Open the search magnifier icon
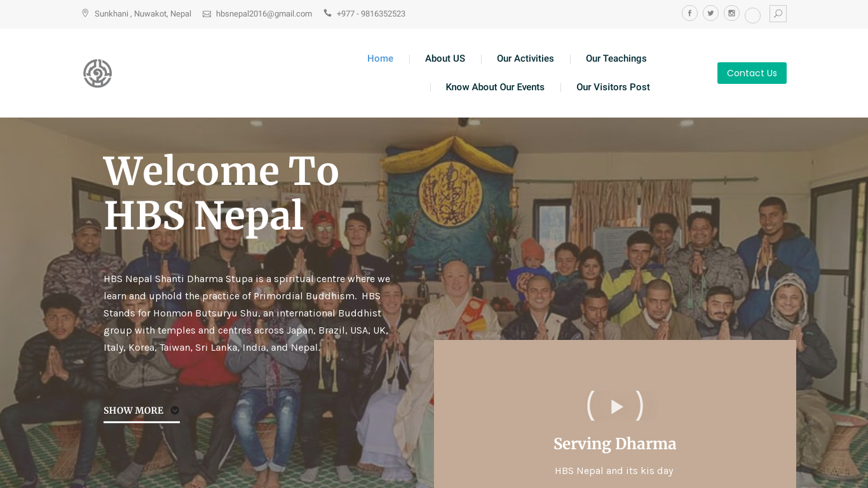Viewport: 868px width, 488px height. 778,13
